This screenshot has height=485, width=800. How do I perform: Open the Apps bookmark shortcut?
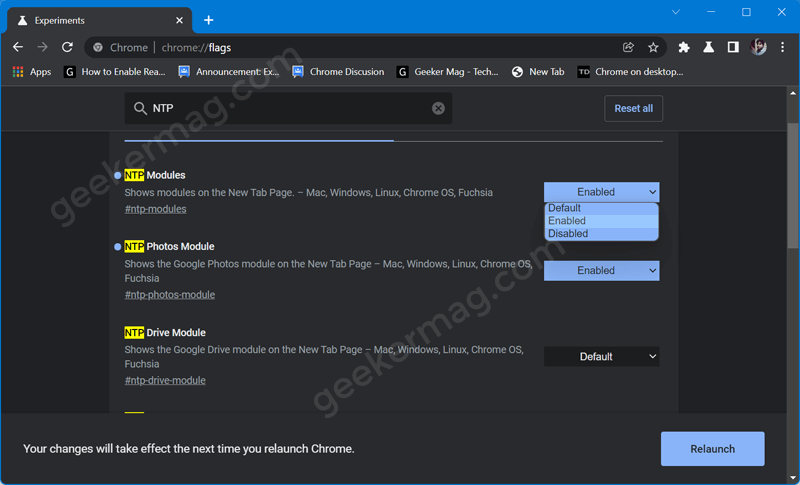[x=32, y=72]
